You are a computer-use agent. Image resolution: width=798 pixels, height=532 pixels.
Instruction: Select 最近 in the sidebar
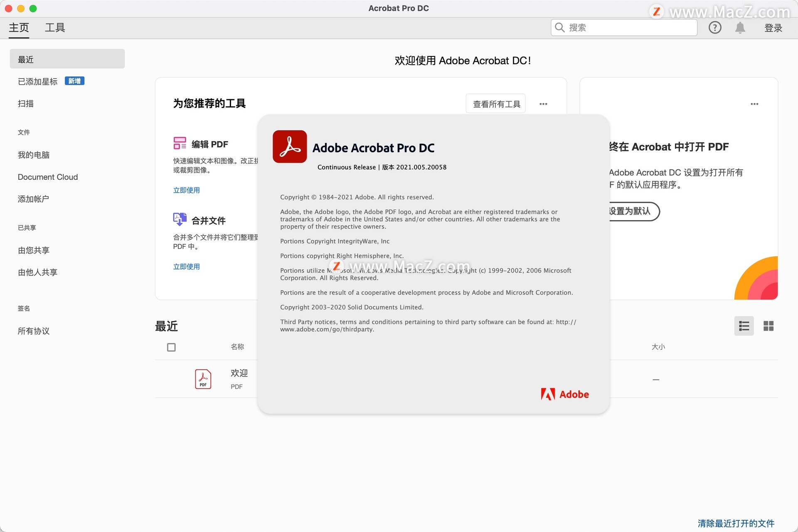click(67, 59)
